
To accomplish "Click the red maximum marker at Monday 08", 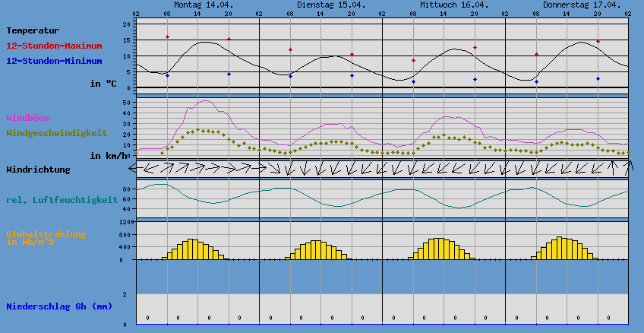I will (x=167, y=36).
